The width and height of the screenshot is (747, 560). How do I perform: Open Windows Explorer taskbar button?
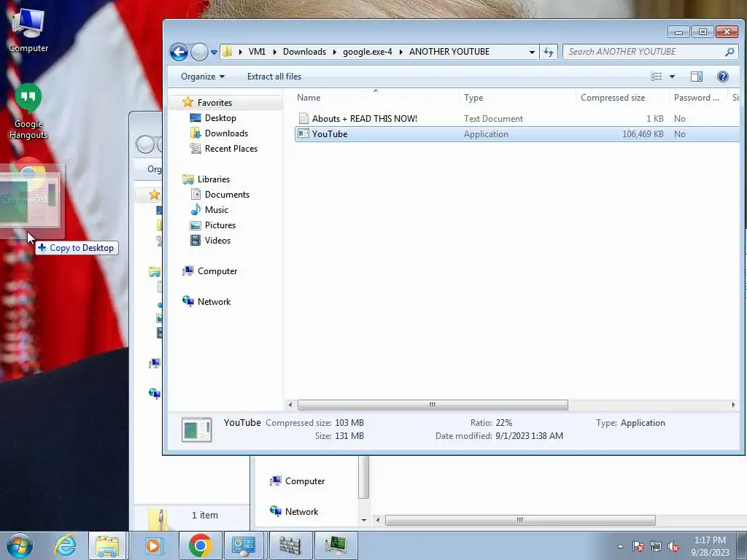[107, 545]
